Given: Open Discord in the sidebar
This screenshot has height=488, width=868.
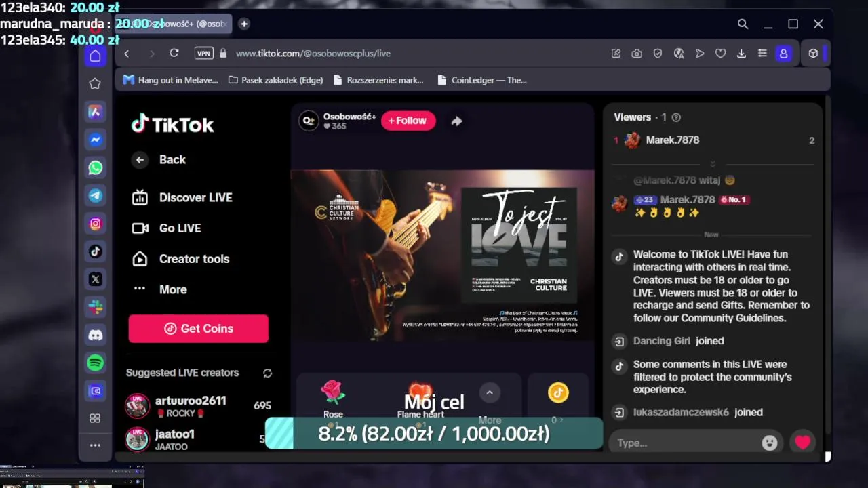Looking at the screenshot, I should click(x=95, y=335).
